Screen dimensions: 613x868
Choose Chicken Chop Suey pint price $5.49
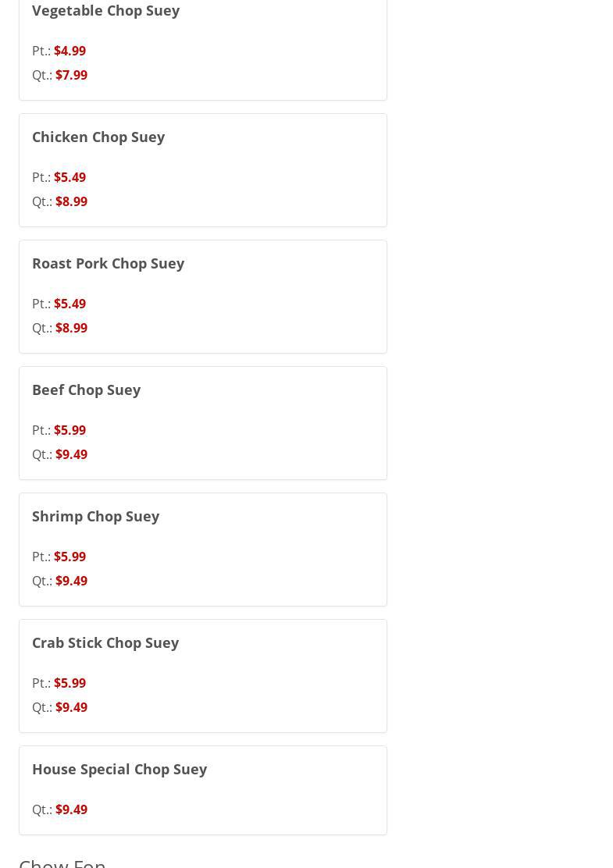pyautogui.click(x=69, y=177)
